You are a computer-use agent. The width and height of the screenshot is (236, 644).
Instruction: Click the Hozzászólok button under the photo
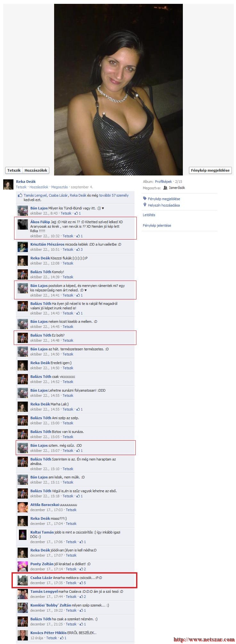click(36, 170)
